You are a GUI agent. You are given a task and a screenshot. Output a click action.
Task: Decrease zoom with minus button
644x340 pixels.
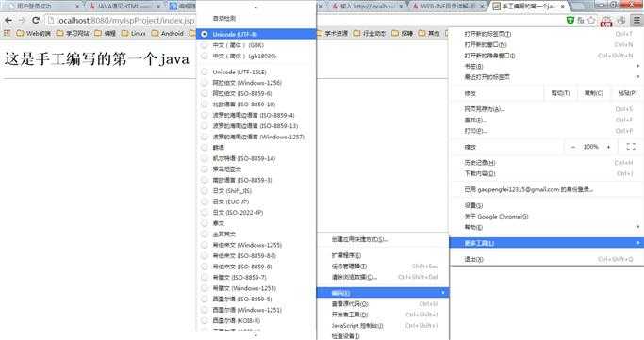tap(573, 147)
